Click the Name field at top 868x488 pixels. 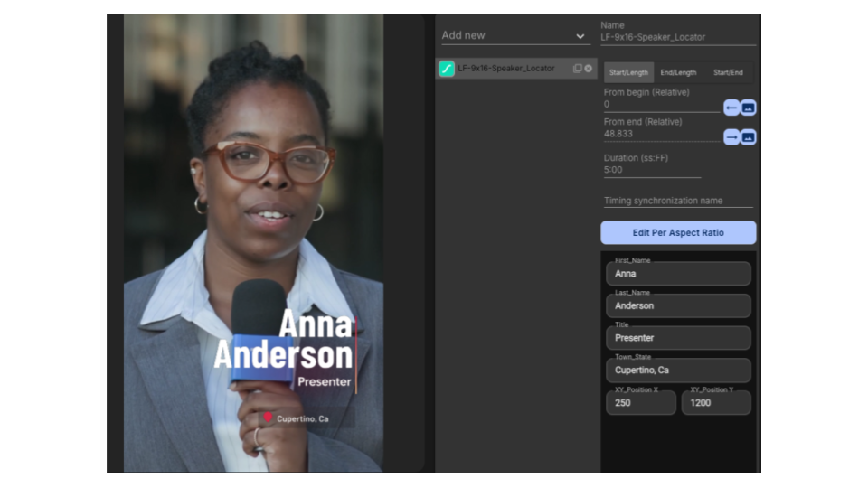[x=678, y=38]
